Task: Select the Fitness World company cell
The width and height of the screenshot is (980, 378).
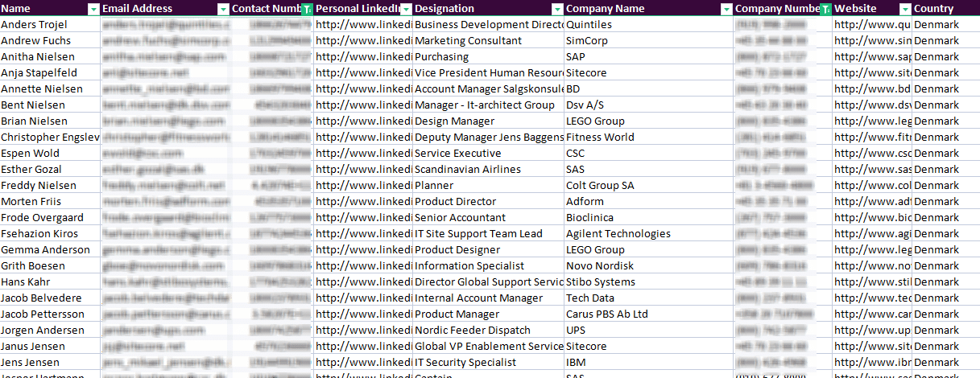Action: [649, 138]
